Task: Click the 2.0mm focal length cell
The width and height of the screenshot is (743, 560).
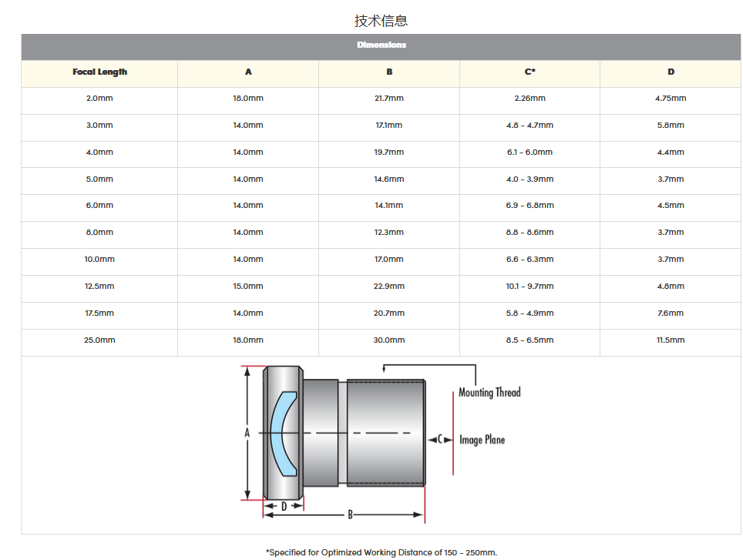Action: coord(99,99)
